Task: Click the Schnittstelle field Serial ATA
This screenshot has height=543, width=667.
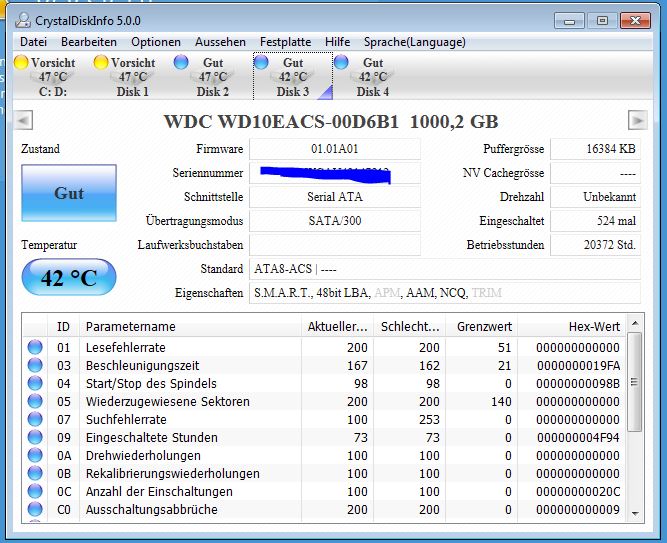Action: (335, 197)
